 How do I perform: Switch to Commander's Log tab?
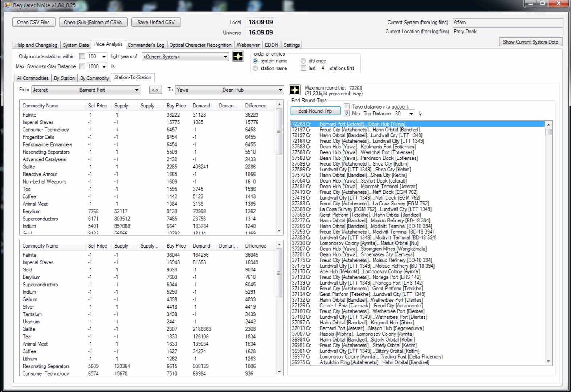pyautogui.click(x=146, y=45)
